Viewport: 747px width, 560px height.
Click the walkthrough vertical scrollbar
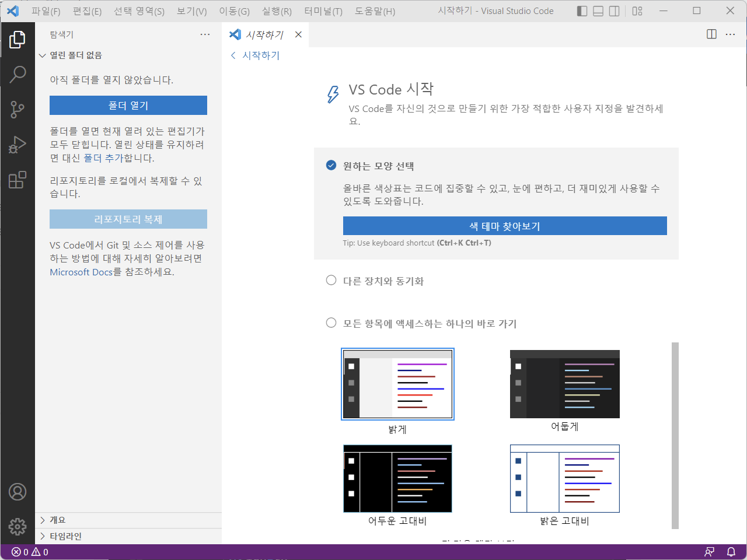(675, 435)
